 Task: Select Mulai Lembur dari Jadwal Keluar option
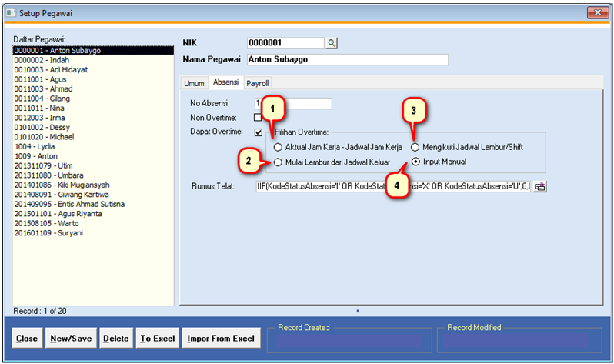[278, 162]
